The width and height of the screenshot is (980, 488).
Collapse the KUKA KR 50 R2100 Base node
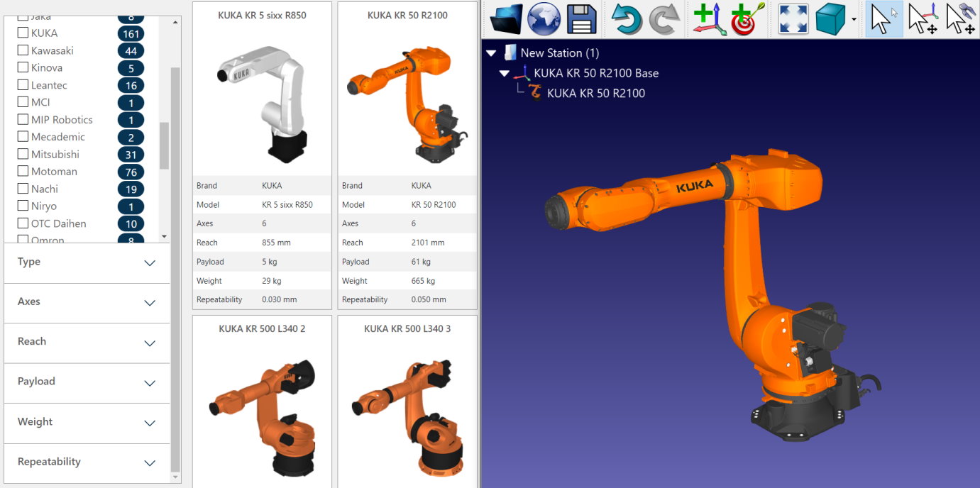point(505,73)
